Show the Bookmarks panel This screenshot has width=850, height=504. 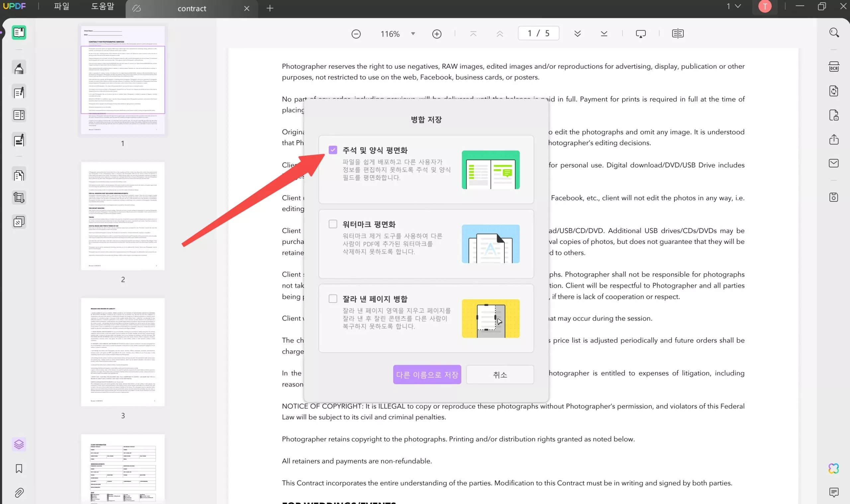(x=19, y=469)
